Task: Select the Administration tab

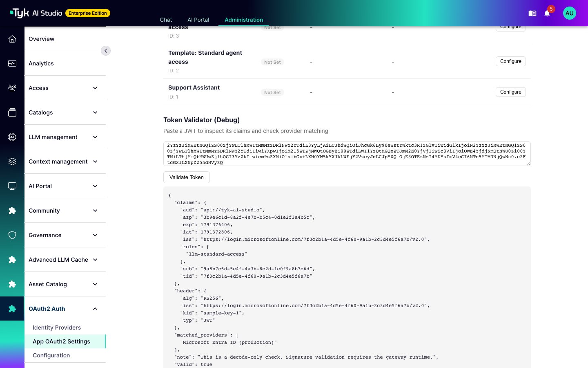Action: point(244,20)
